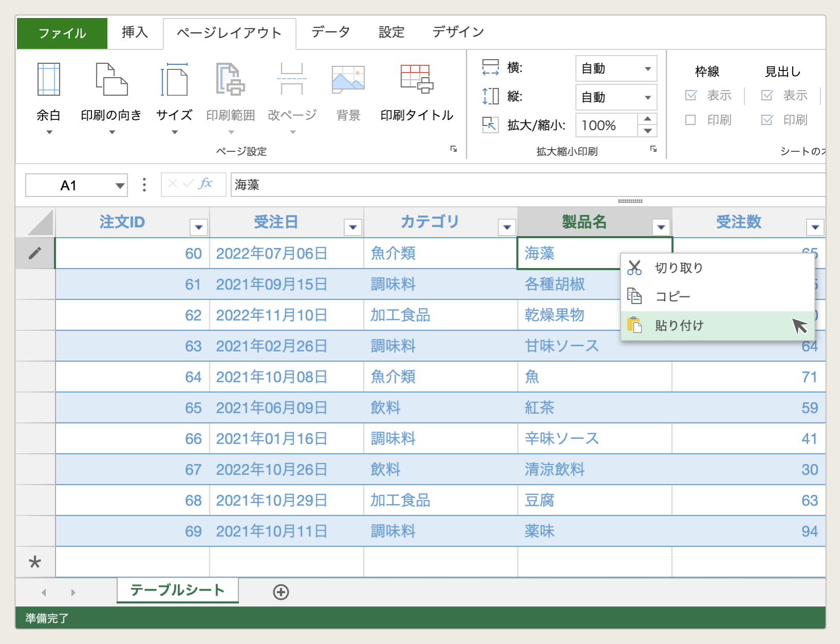This screenshot has height=644, width=840.
Task: Click the 横 width scaling icon
Action: pyautogui.click(x=490, y=67)
